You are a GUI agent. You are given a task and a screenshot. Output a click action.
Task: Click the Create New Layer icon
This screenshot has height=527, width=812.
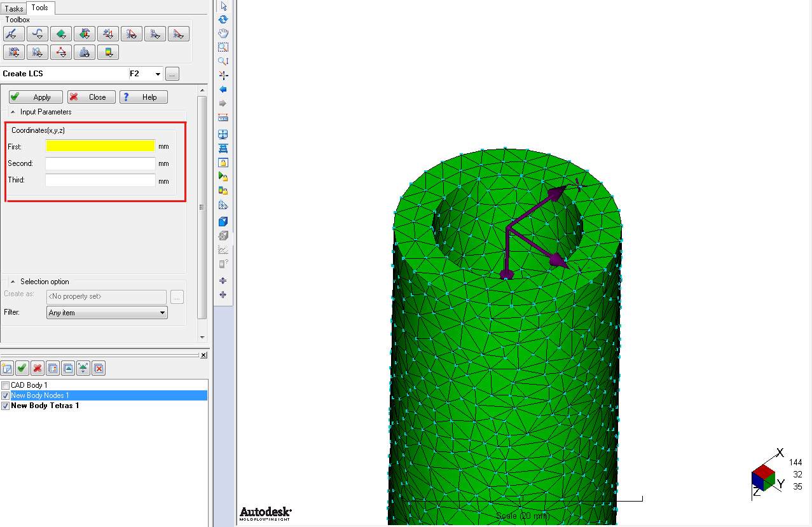(x=8, y=367)
